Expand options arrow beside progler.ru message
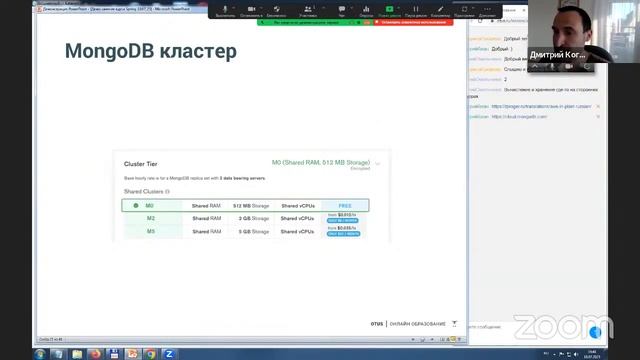 [x=598, y=107]
